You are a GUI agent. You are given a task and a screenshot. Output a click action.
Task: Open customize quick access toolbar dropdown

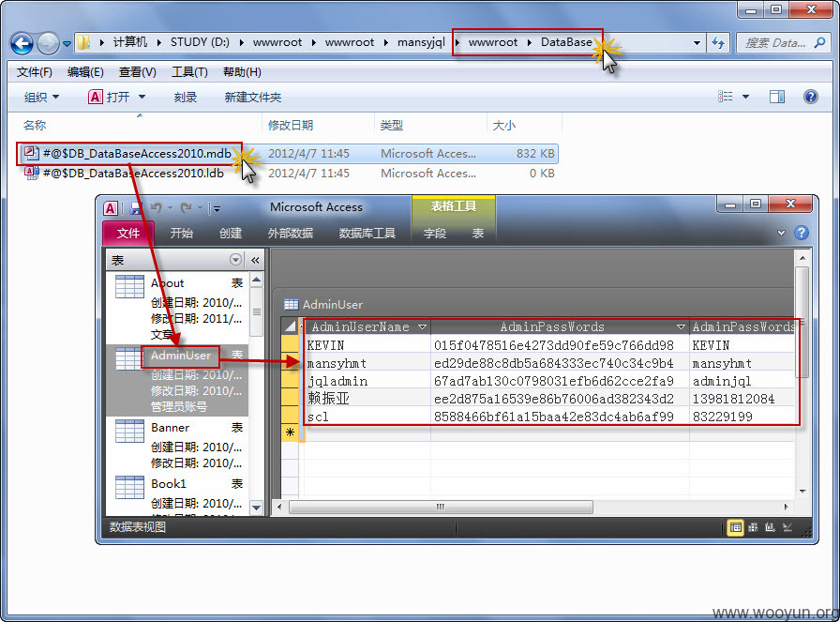217,208
